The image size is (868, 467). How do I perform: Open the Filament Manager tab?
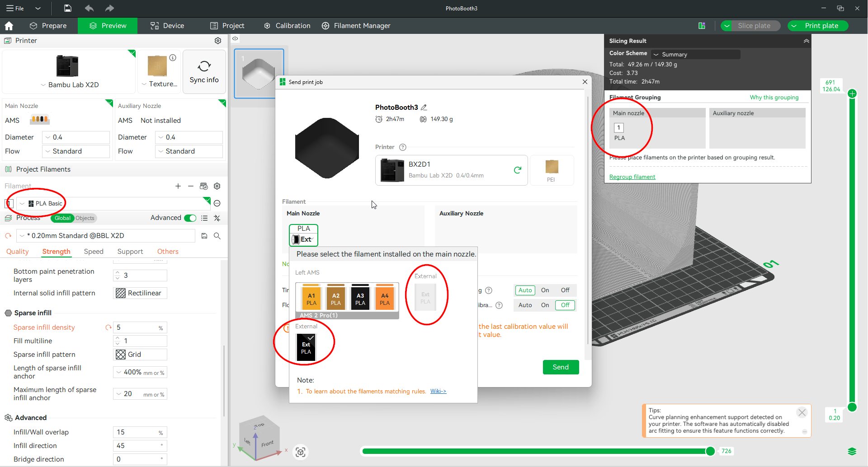(x=356, y=26)
